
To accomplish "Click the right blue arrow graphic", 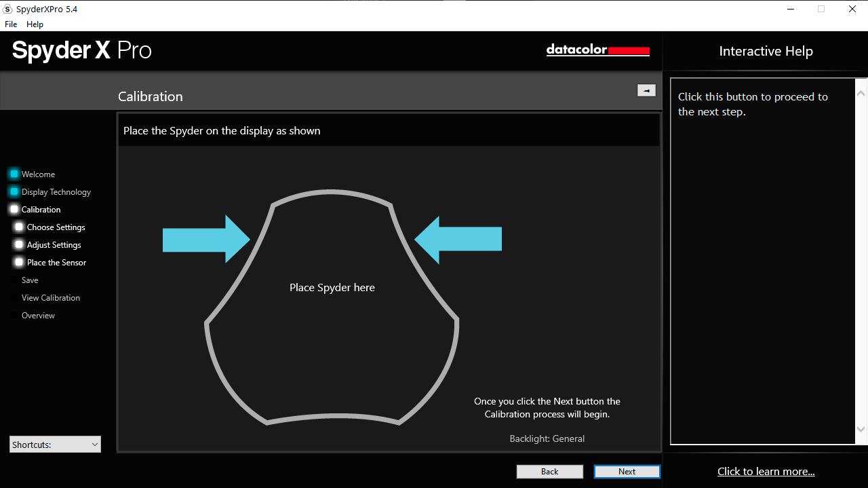I will [x=458, y=240].
